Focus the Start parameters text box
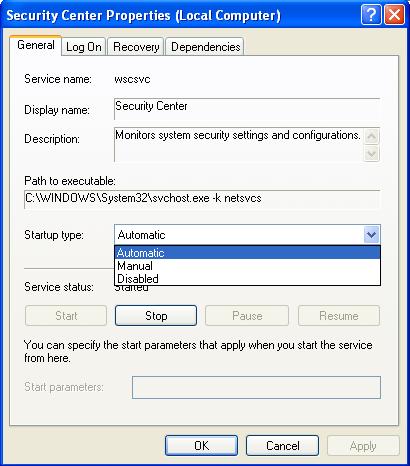 (256, 387)
